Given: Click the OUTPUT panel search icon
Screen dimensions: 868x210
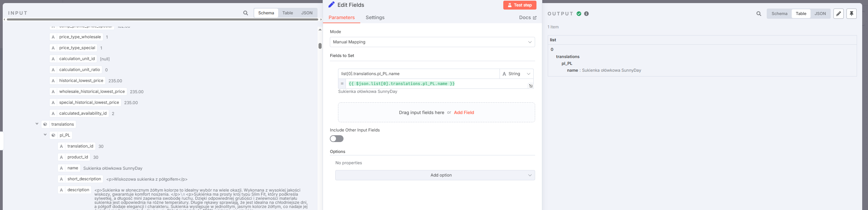Looking at the screenshot, I should click(759, 14).
